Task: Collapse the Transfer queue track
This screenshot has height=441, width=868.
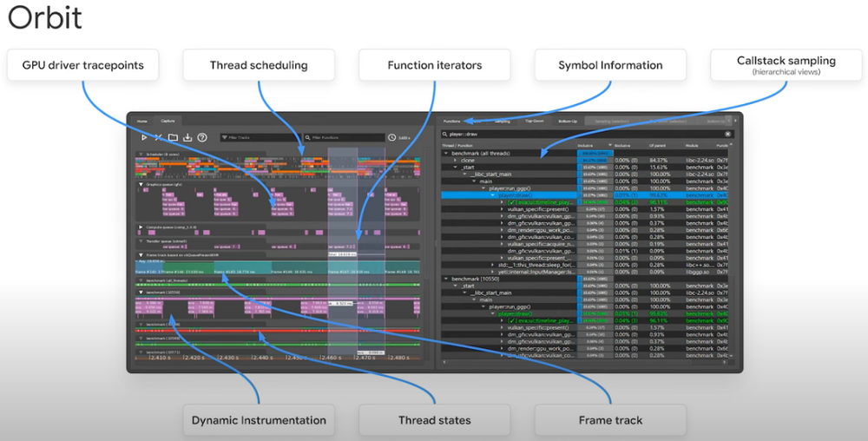Action: click(141, 241)
